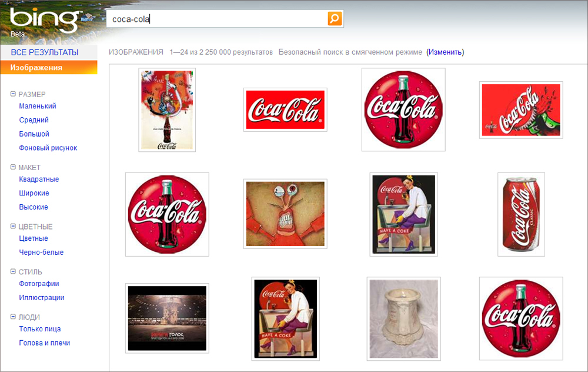
Task: Open the red monster cartoon thumbnail
Action: (285, 214)
